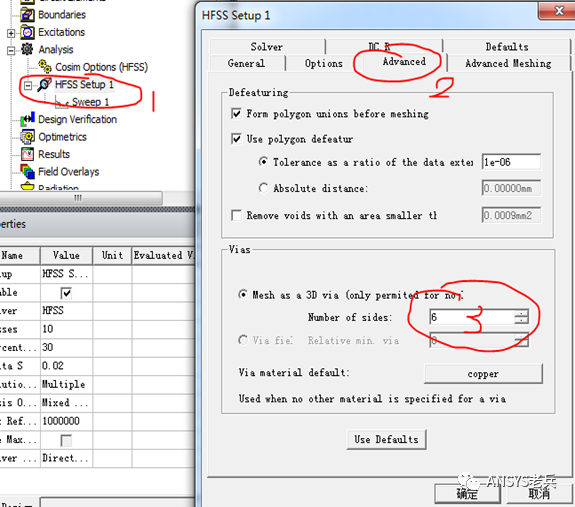Click the Boundaries tree icon

click(28, 15)
